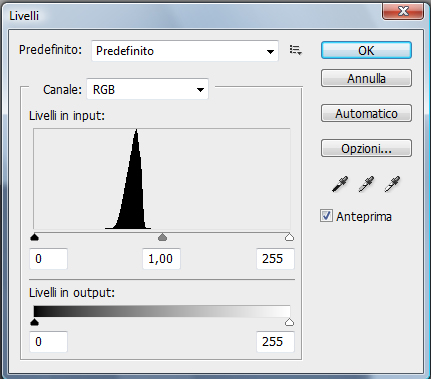Select the black point eyedropper
This screenshot has width=431, height=379.
(340, 184)
